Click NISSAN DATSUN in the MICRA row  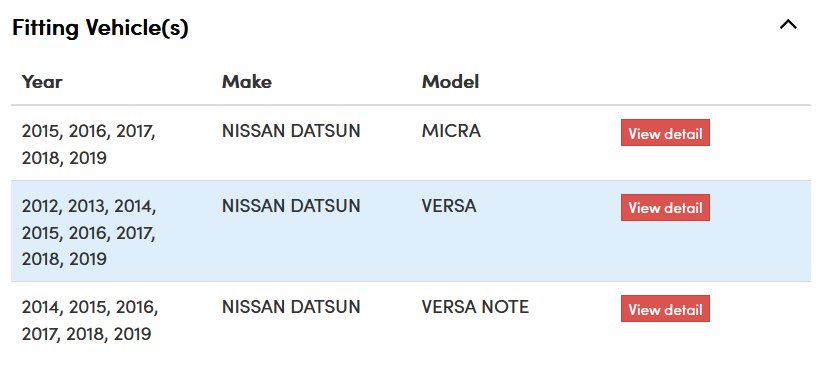coord(291,131)
